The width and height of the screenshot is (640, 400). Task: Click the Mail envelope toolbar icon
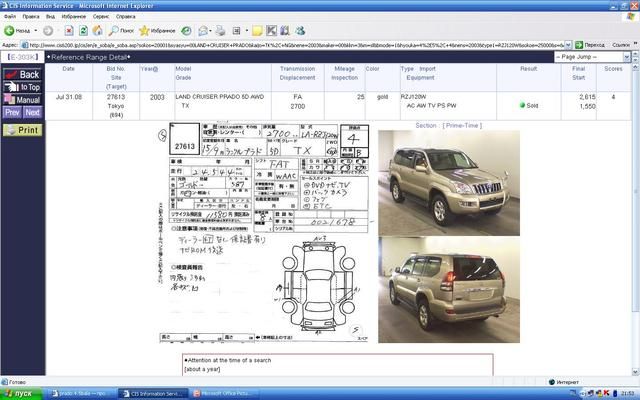coord(204,31)
